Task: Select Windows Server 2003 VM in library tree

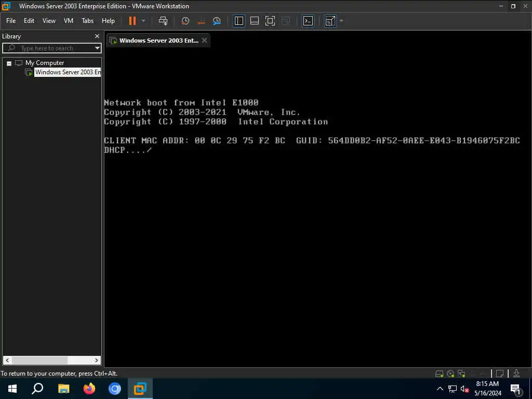Action: click(68, 72)
